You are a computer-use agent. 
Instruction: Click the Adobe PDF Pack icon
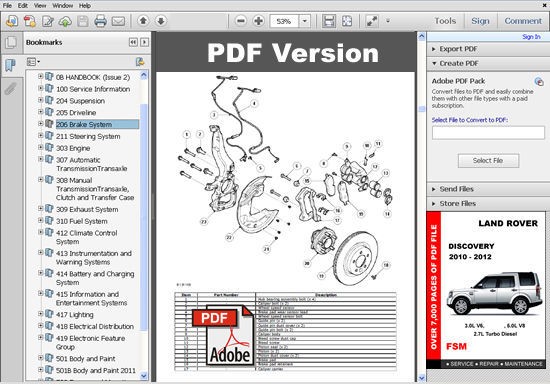[x=539, y=82]
